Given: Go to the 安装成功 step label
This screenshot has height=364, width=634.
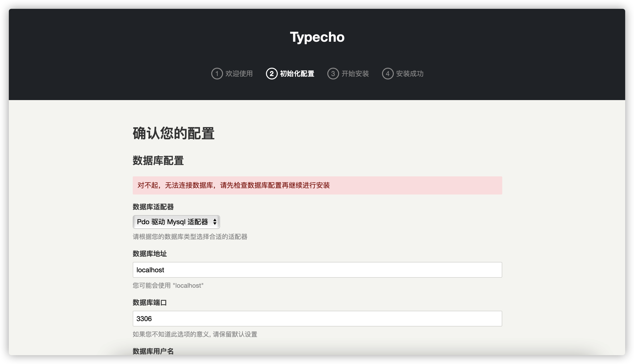Looking at the screenshot, I should coord(409,74).
